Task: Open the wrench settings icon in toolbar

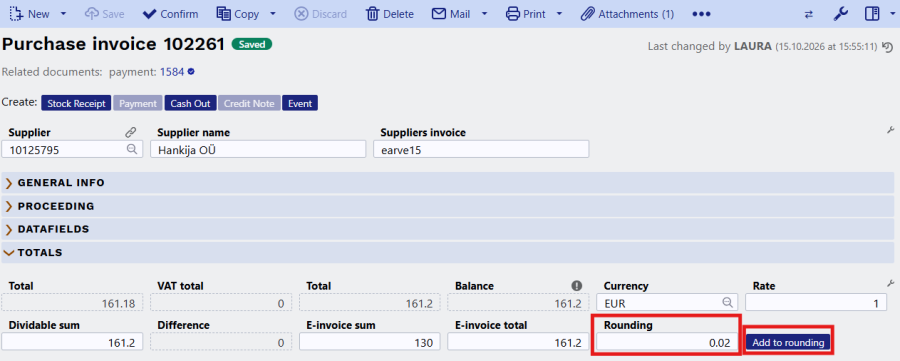Action: pos(841,14)
